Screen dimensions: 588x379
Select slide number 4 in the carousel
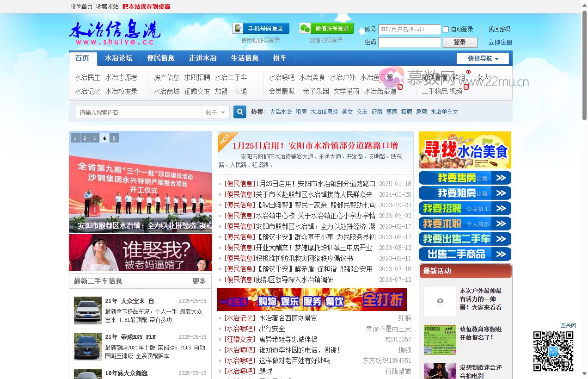[x=104, y=137]
